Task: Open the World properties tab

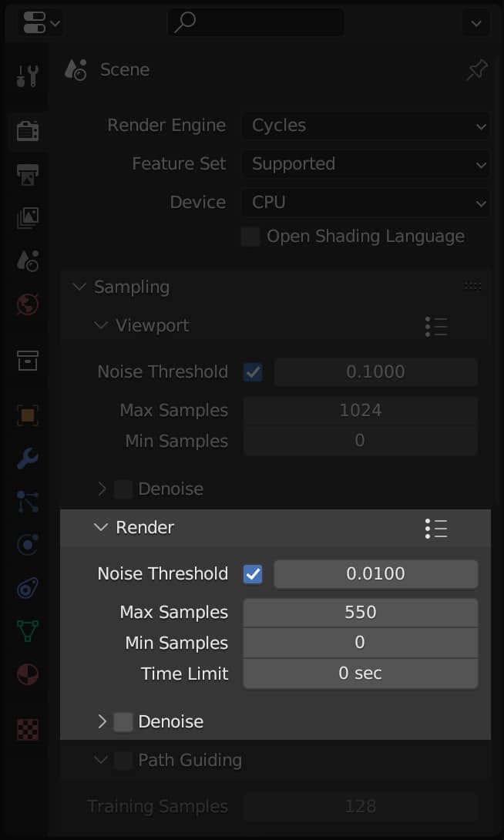Action: coord(28,304)
